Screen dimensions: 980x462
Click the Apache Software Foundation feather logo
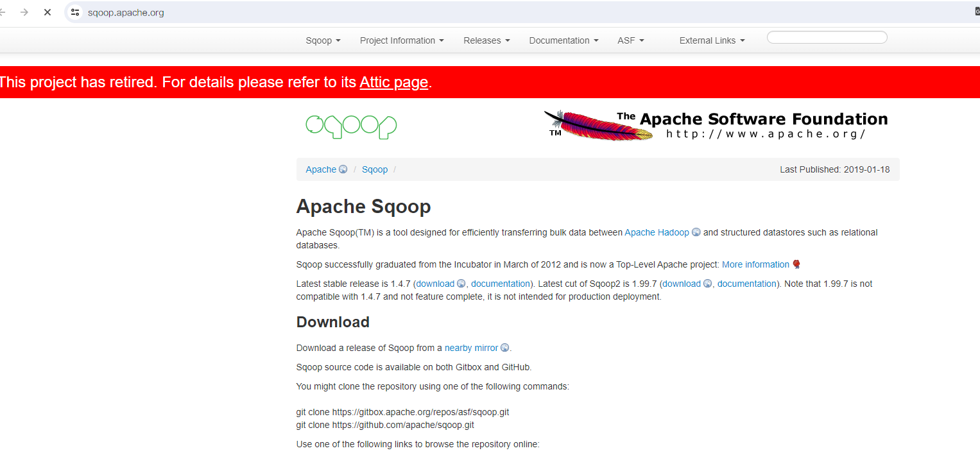coord(716,126)
